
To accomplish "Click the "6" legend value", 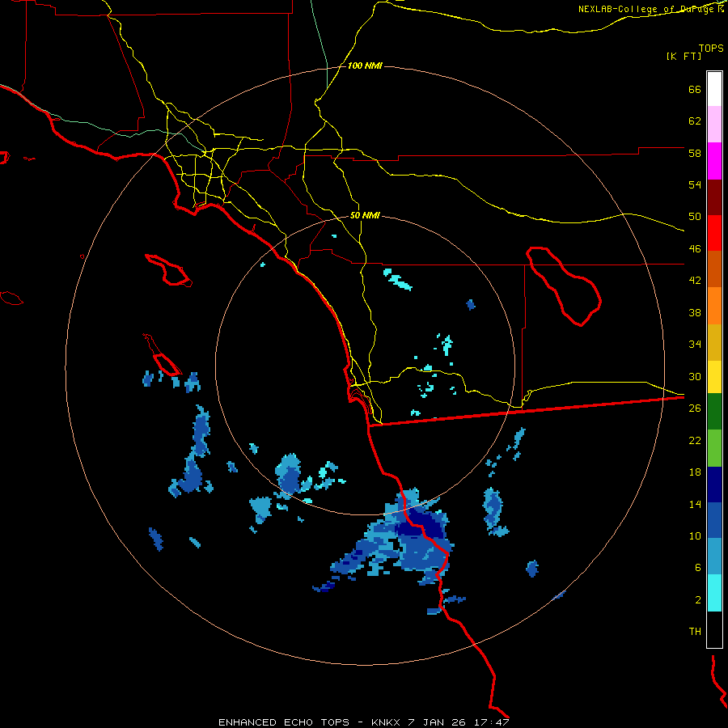I will coord(698,567).
